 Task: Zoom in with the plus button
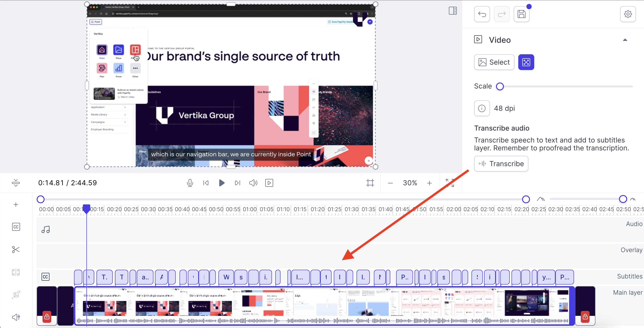[x=429, y=183]
